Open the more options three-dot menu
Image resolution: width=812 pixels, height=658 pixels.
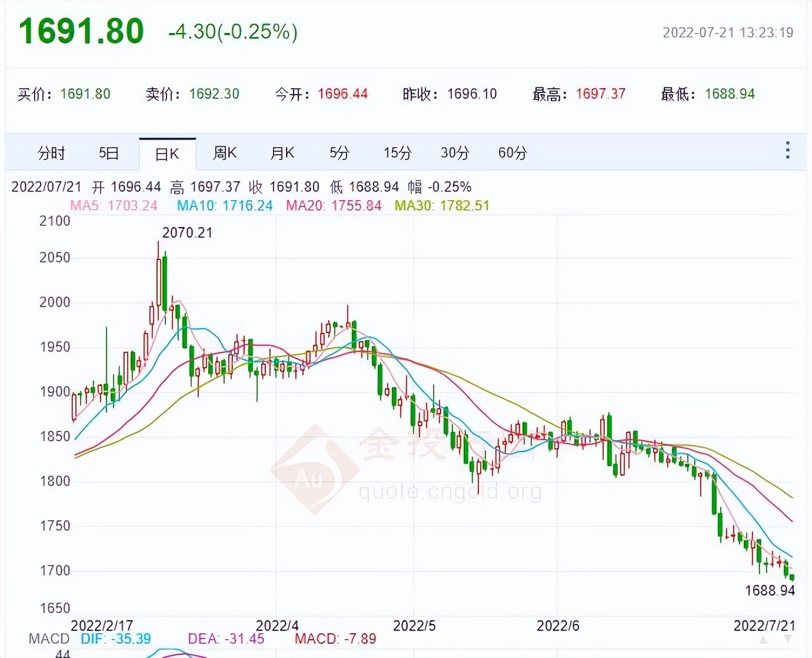point(787,151)
